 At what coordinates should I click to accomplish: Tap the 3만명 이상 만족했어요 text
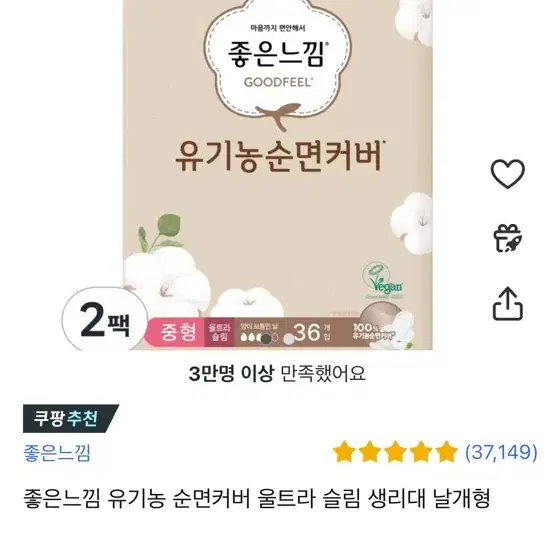click(277, 373)
